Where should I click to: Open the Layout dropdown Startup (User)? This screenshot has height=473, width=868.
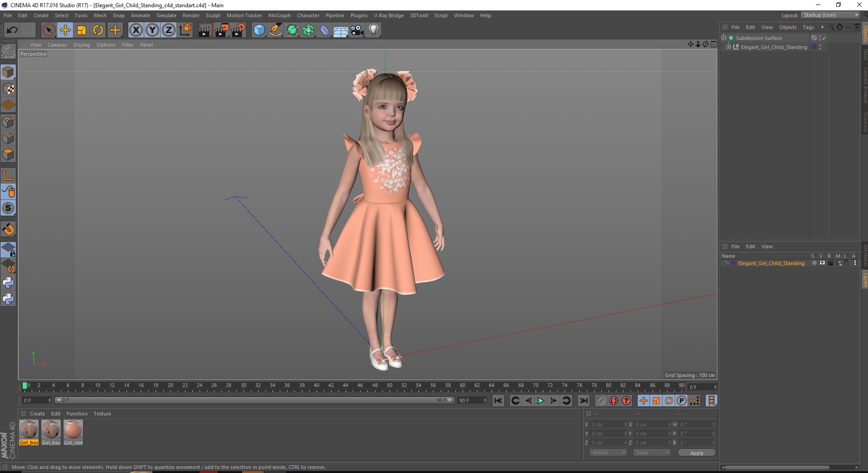point(830,15)
